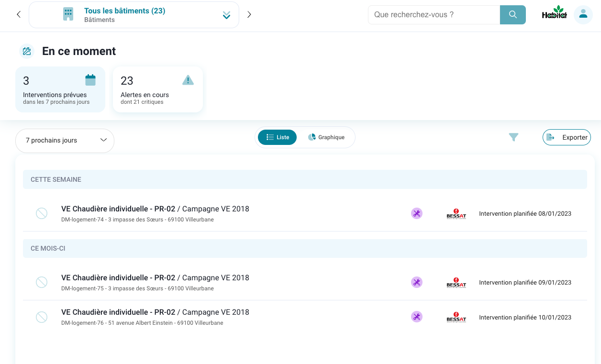601x364 pixels.
Task: Click the En ce moment header icon
Action: pos(27,51)
